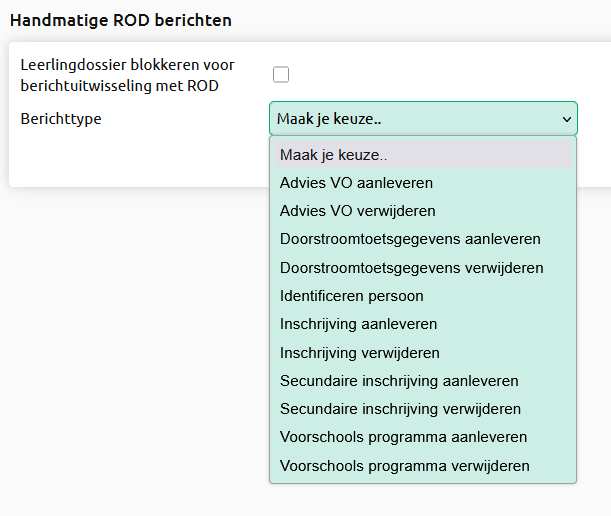The image size is (611, 516).
Task: Click the 'Leerlingdossier blokkeren voor berichtuitwisseling' label
Action: pos(127,75)
